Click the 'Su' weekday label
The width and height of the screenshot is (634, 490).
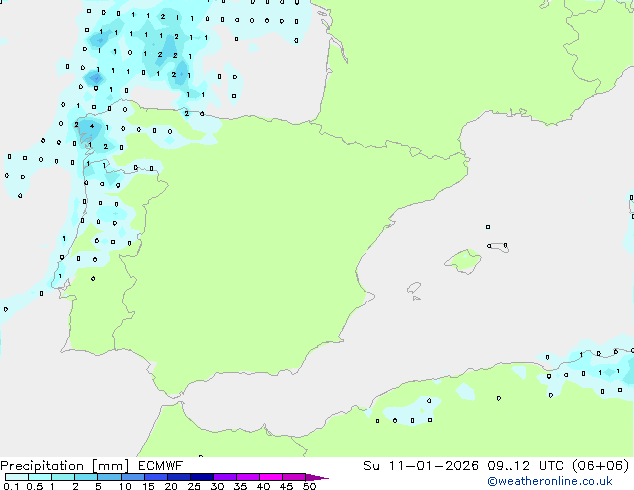pyautogui.click(x=371, y=466)
